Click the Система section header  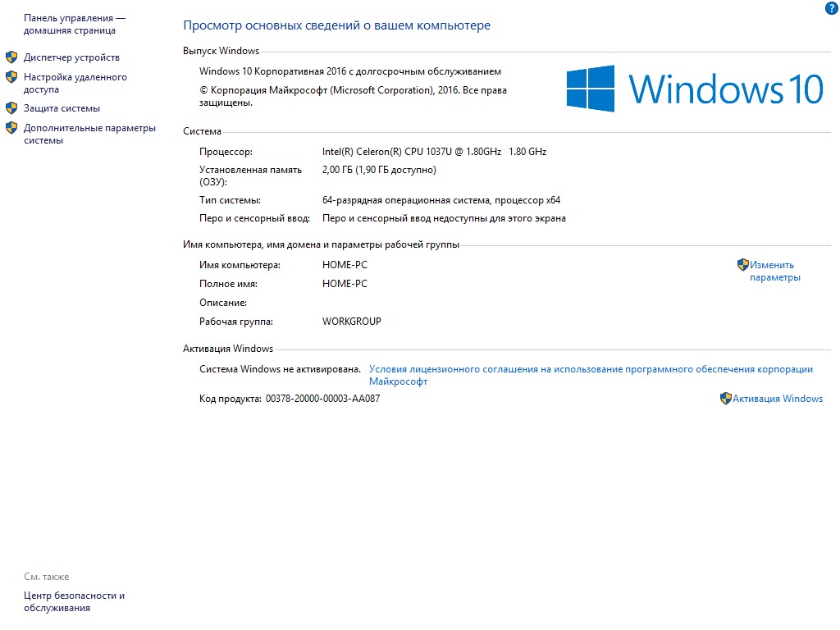(202, 131)
